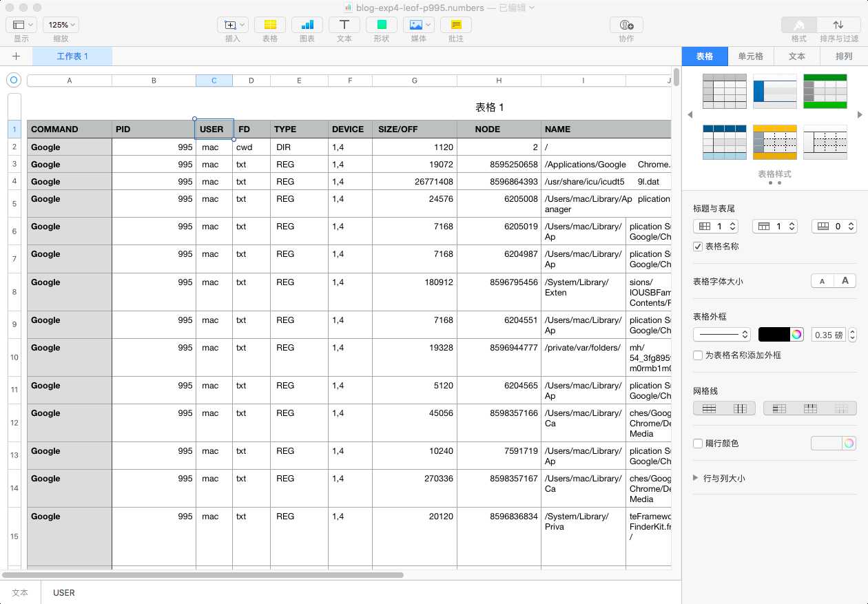This screenshot has height=604, width=868.
Task: Expand the 行与列大小 section
Action: point(696,478)
